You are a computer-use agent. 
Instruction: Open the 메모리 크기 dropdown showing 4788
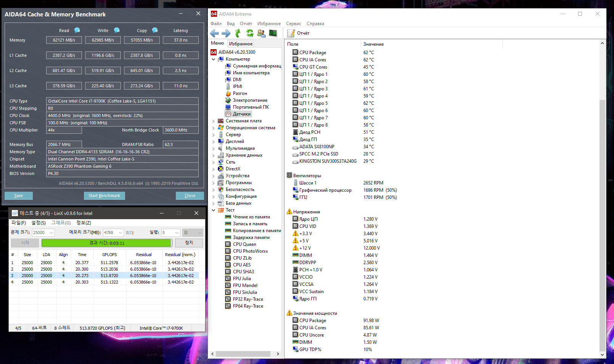[113, 233]
